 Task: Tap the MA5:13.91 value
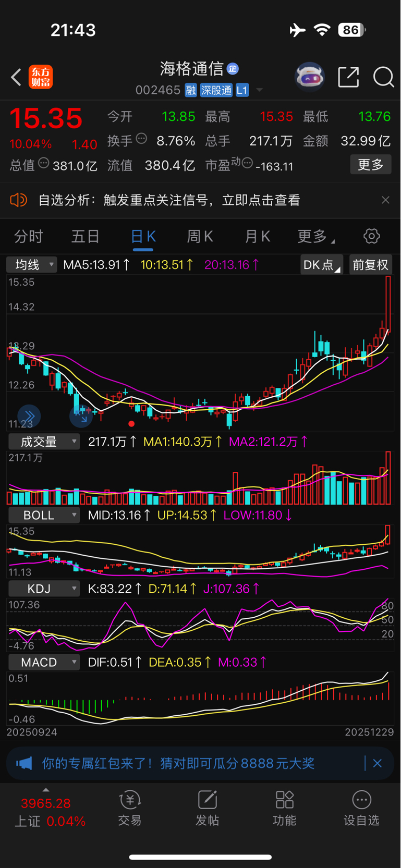(x=96, y=265)
